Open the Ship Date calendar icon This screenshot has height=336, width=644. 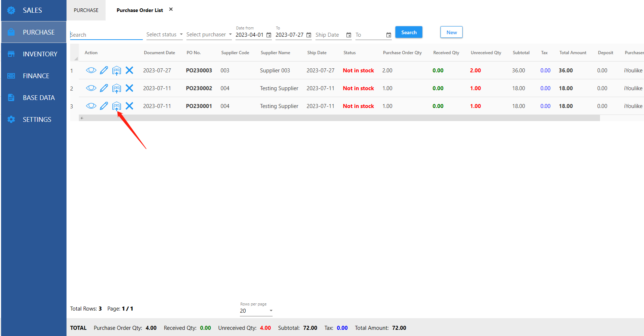[x=349, y=35]
